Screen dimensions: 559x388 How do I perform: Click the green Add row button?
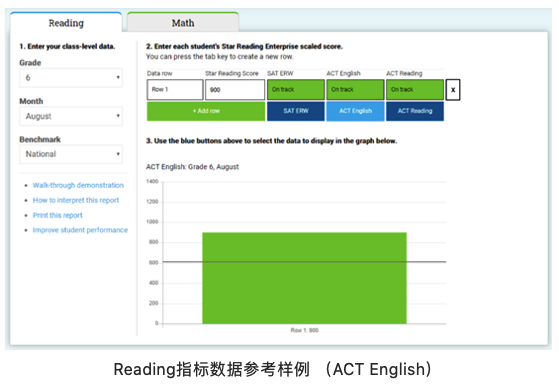pyautogui.click(x=206, y=111)
